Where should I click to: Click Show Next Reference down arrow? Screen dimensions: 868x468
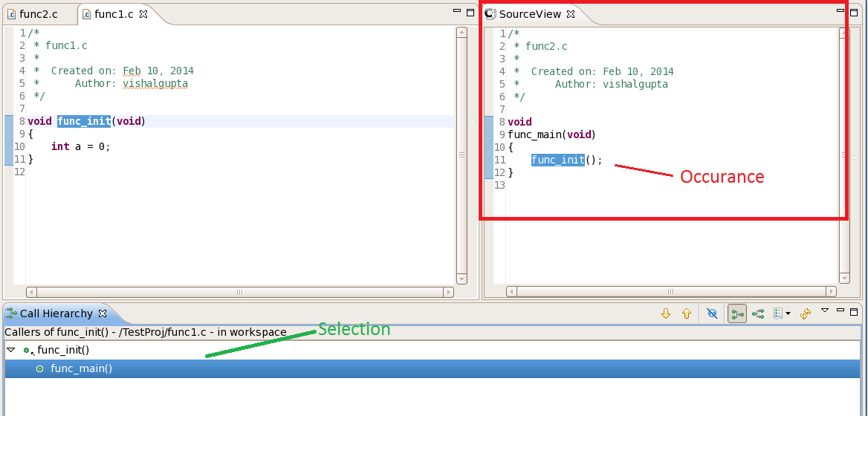[x=666, y=314]
